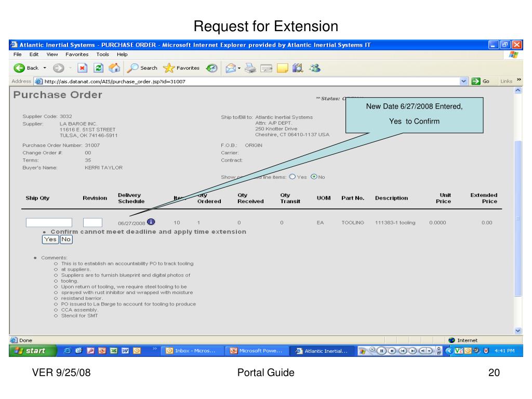Select Yes for show completed line items
Viewport: 532px width, 399px height.
(x=292, y=177)
